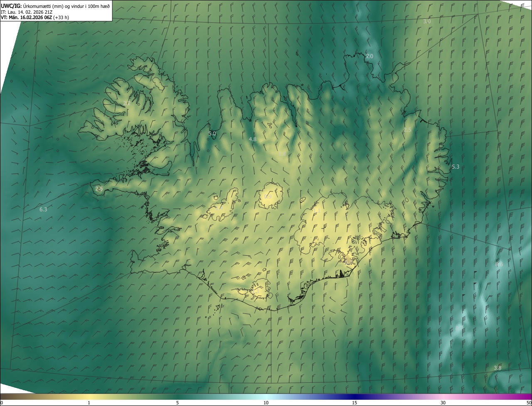Click the 5.3 value label off the east coast
Screen dimensions: 532x406
pyautogui.click(x=456, y=166)
